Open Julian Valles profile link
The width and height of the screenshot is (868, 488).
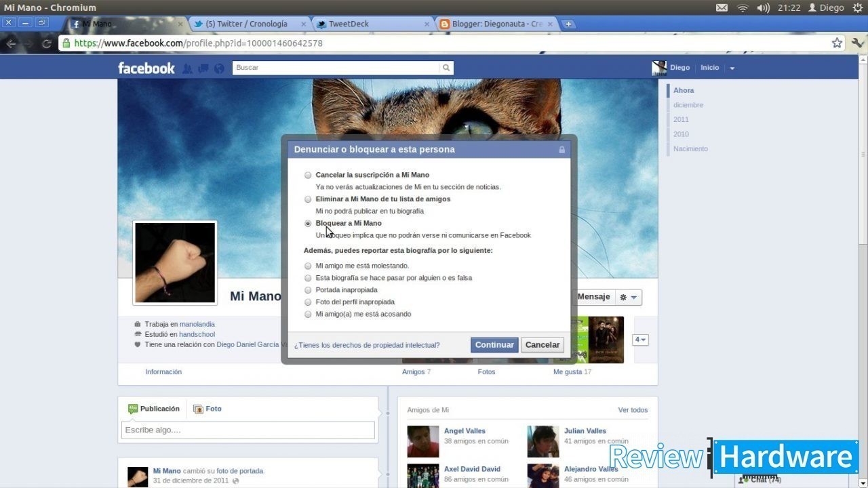point(585,431)
